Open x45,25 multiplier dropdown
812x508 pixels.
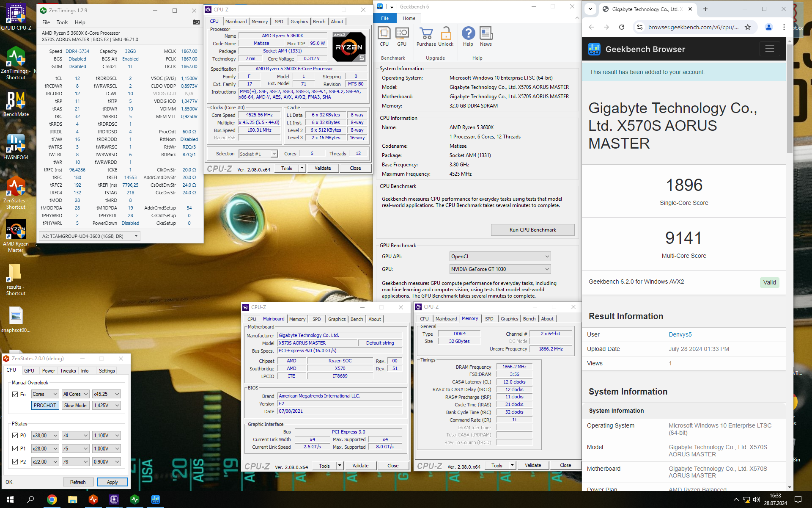coord(107,394)
